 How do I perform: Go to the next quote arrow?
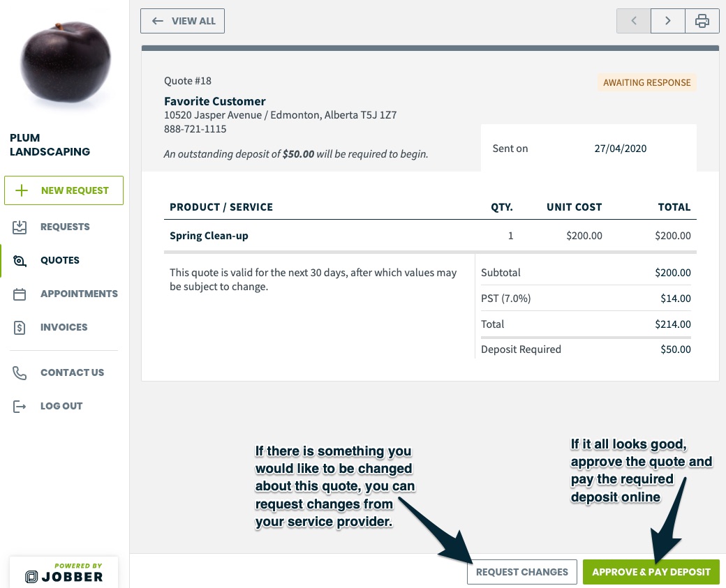(x=667, y=21)
